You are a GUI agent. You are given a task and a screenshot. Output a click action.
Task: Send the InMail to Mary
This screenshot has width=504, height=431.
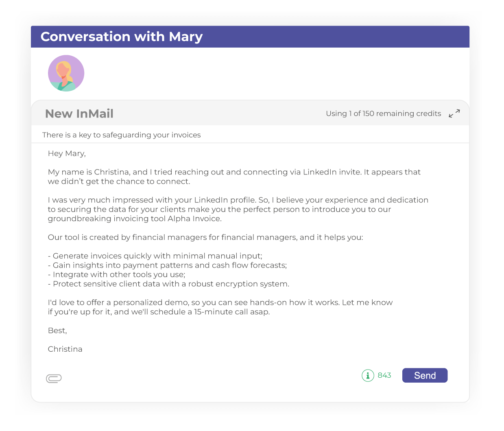coord(424,375)
